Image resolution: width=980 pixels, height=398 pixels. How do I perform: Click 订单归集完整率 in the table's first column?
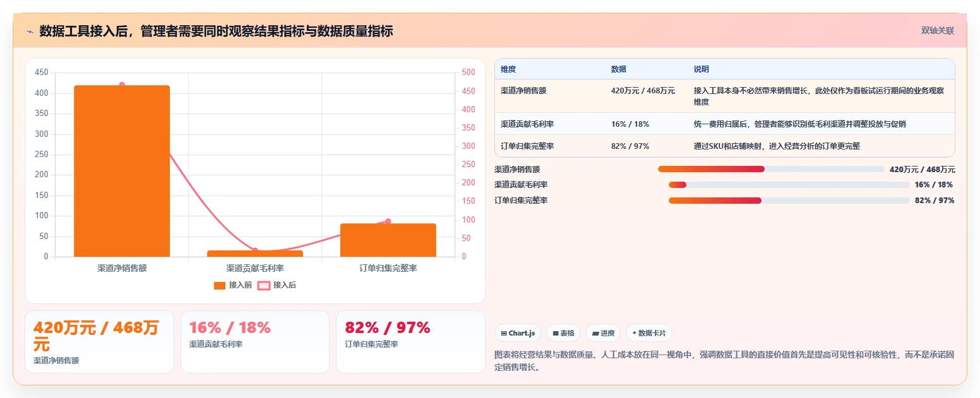(527, 146)
